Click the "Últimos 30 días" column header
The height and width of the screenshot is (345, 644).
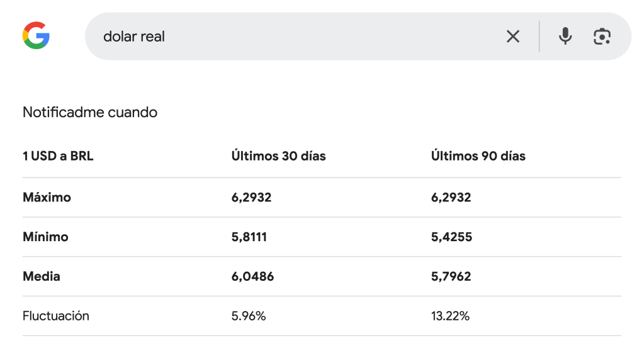click(278, 156)
